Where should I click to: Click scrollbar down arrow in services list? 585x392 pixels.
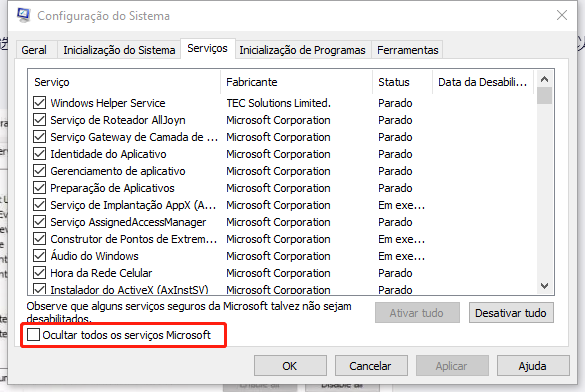pos(544,286)
